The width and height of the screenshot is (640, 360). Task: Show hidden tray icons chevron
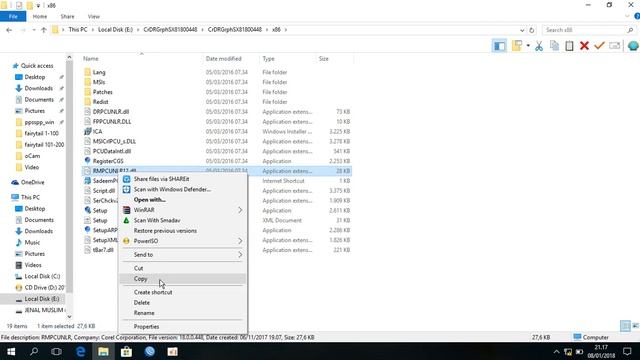[556, 351]
